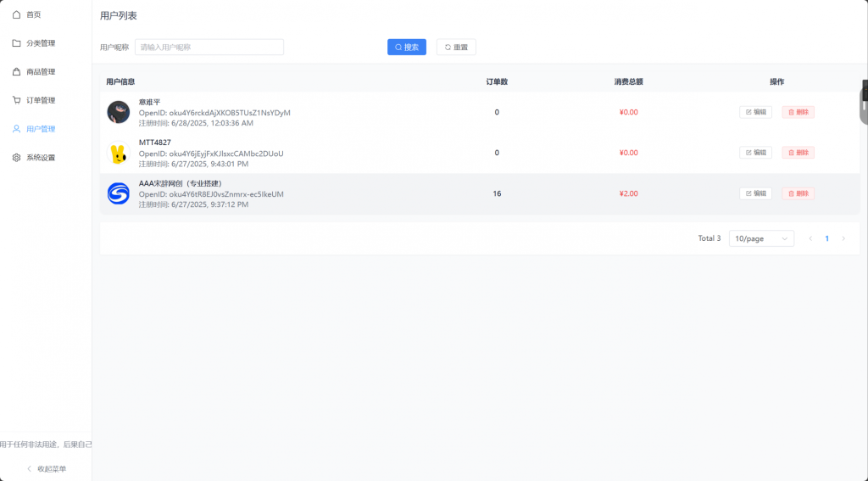Click the right edge scrollbar handle
The height and width of the screenshot is (481, 868).
pos(864,102)
